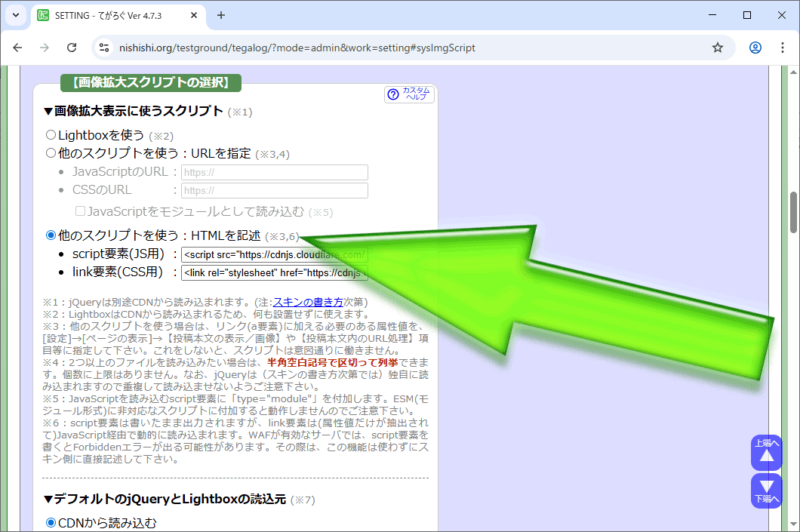Switch to the SETTING - てがろぐ tab

click(x=113, y=15)
